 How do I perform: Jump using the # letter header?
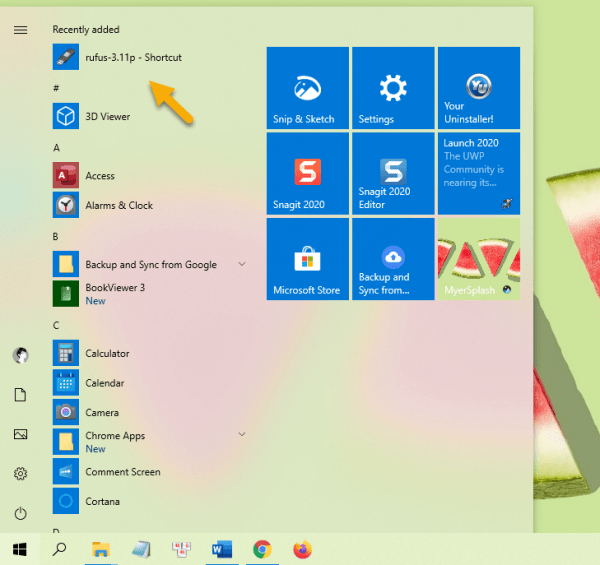pos(56,88)
